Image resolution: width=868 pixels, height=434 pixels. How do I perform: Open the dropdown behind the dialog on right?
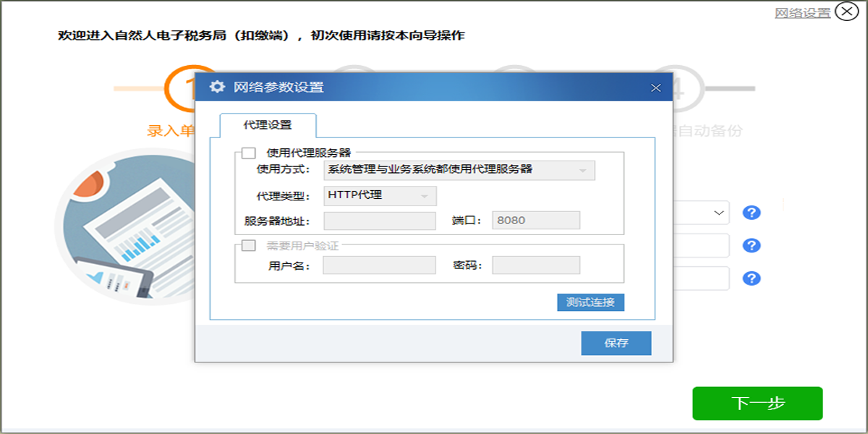700,213
